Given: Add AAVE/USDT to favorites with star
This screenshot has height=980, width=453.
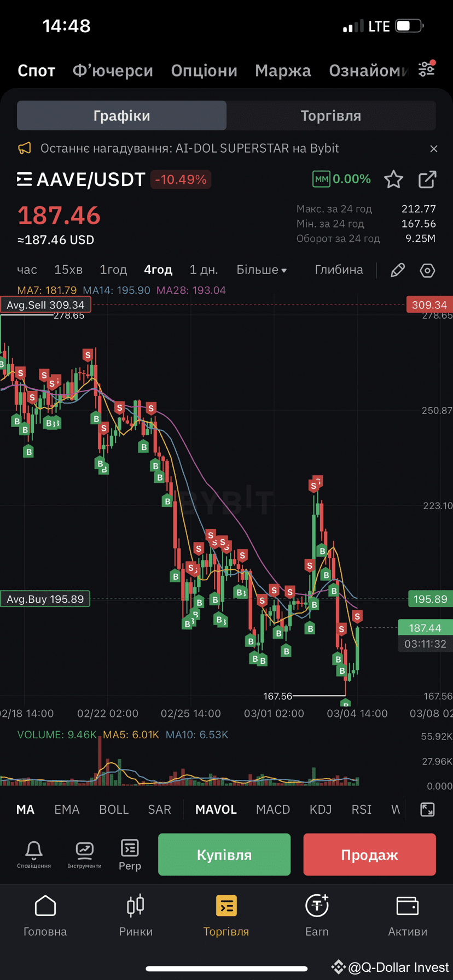Looking at the screenshot, I should 393,179.
